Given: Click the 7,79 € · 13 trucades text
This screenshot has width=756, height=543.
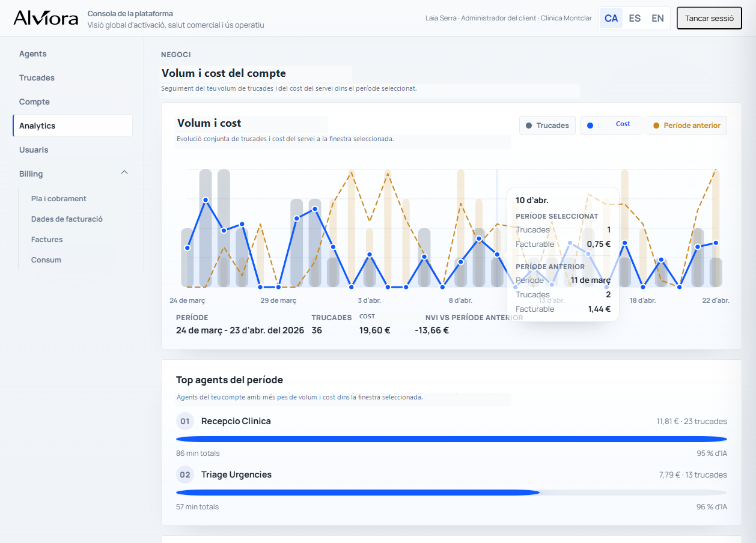Looking at the screenshot, I should 693,475.
